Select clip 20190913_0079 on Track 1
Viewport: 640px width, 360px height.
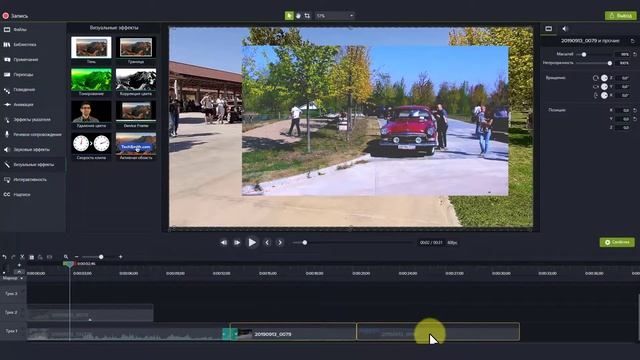(293, 332)
